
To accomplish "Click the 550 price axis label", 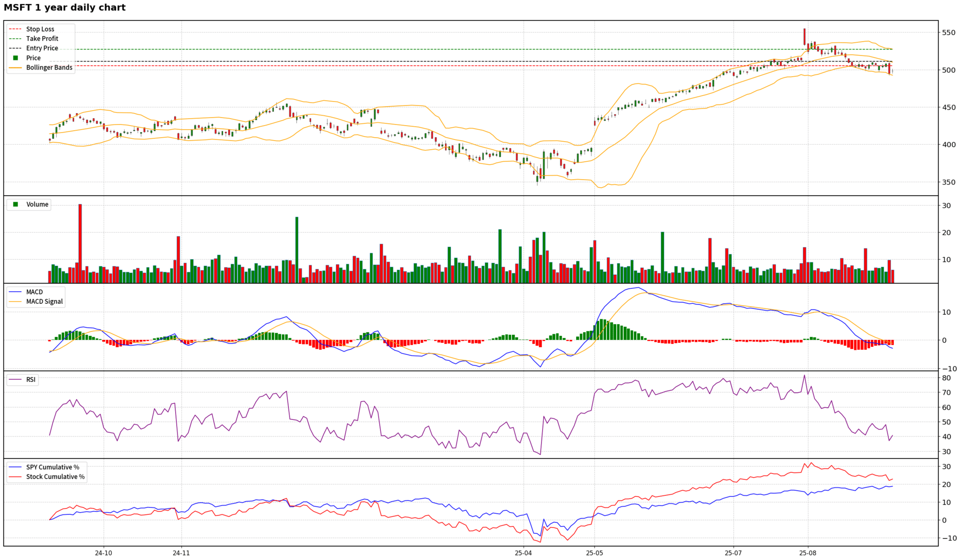I will (x=948, y=33).
